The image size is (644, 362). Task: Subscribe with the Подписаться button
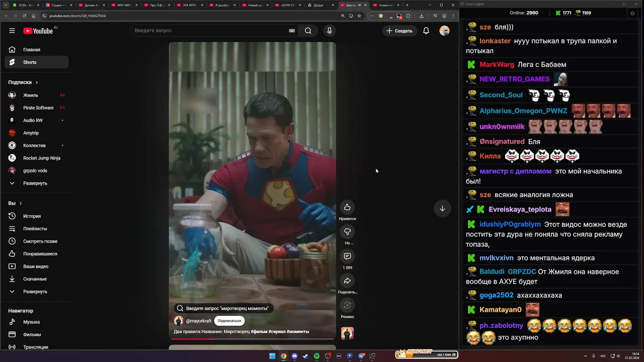(229, 321)
